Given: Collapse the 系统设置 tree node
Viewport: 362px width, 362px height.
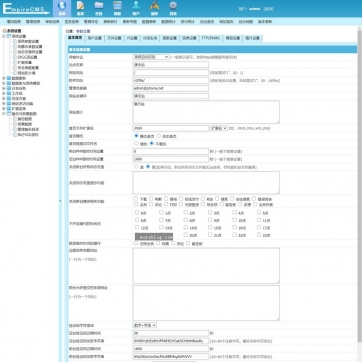Looking at the screenshot, I should click(x=4, y=36).
